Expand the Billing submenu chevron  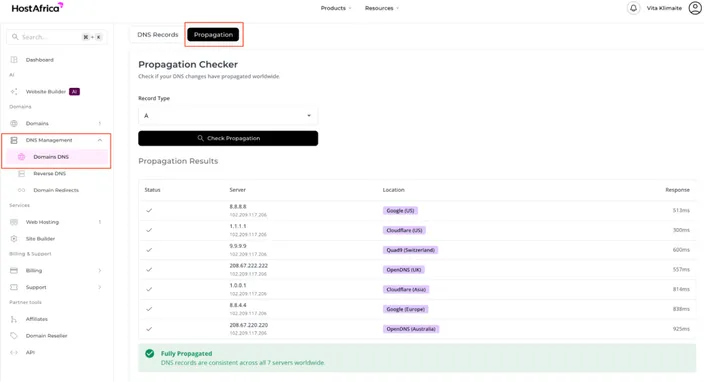[100, 271]
